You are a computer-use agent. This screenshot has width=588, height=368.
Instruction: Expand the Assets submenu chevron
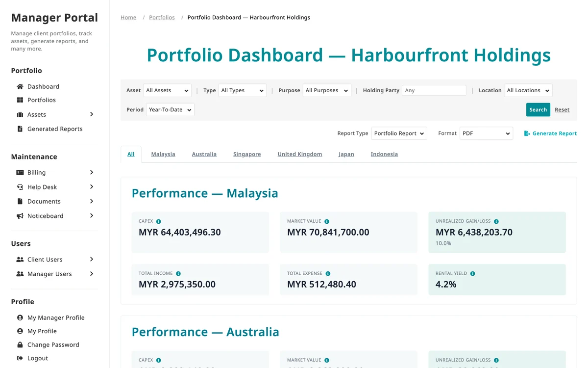click(92, 114)
